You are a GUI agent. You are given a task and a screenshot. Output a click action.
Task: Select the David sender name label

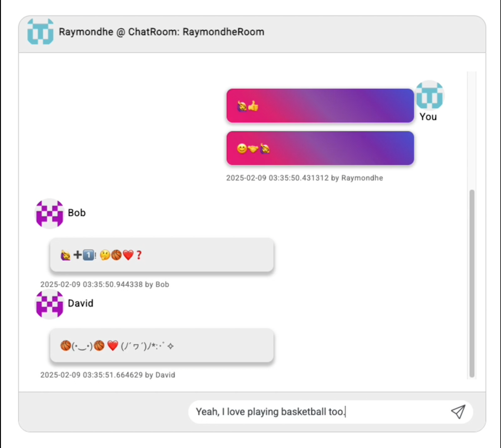pyautogui.click(x=81, y=303)
